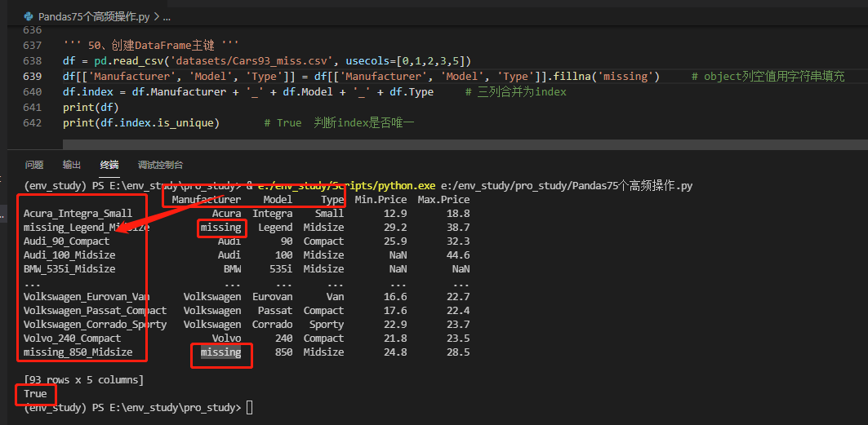868x425 pixels.
Task: Click the index label Audi_90_Compact
Action: coord(66,241)
